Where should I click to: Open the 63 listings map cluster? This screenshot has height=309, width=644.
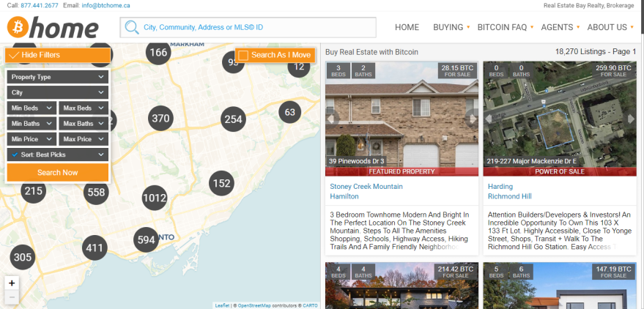click(x=290, y=113)
